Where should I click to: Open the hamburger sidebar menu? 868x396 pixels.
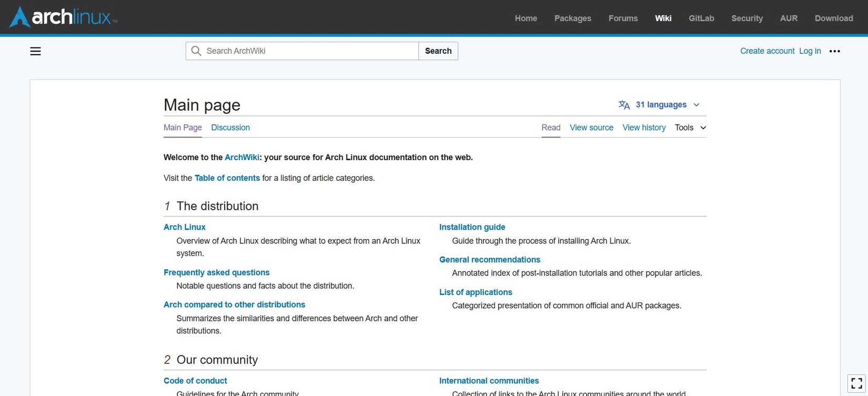[35, 51]
